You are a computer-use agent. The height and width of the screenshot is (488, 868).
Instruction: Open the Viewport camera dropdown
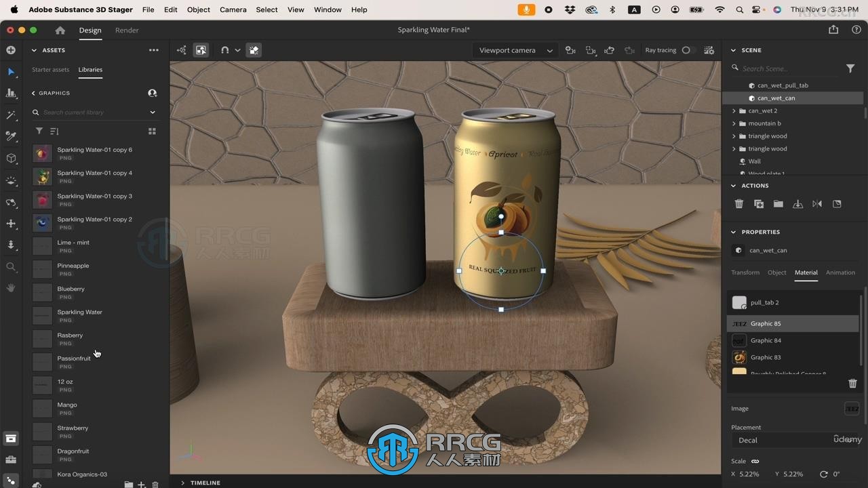tap(515, 50)
